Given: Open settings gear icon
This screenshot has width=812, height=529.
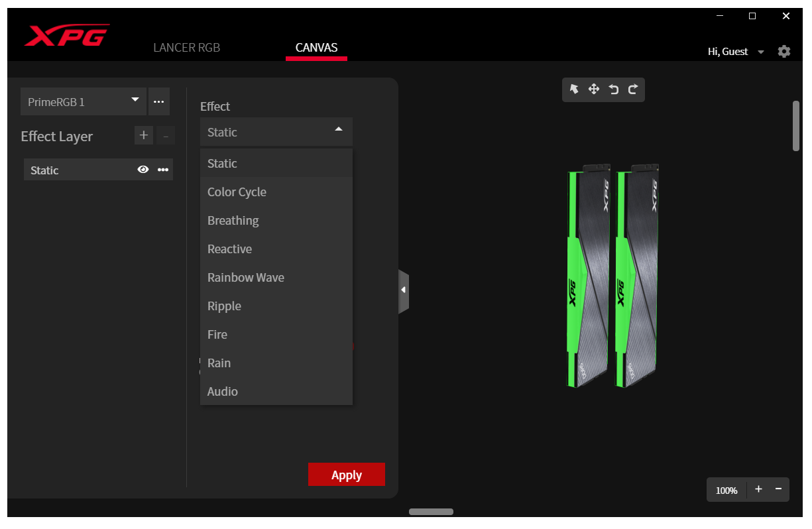Looking at the screenshot, I should coord(784,52).
